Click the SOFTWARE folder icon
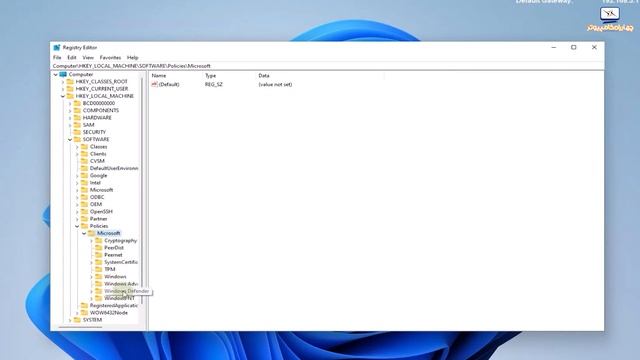Viewport: 640px width, 360px height. click(x=77, y=139)
